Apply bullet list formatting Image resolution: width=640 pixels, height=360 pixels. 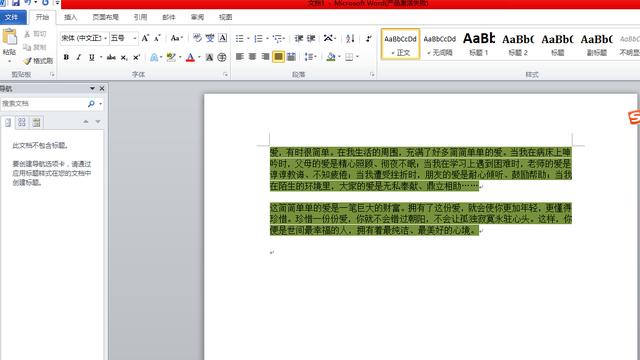(240, 38)
